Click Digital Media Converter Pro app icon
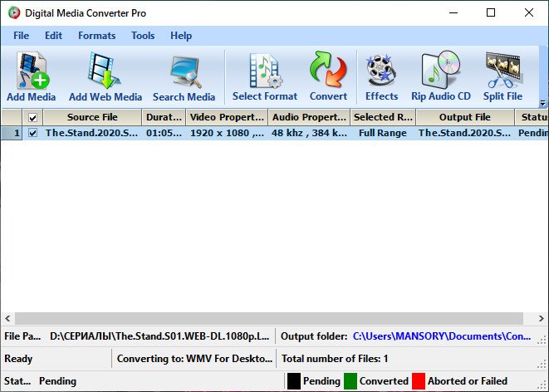The image size is (549, 392). click(x=14, y=13)
